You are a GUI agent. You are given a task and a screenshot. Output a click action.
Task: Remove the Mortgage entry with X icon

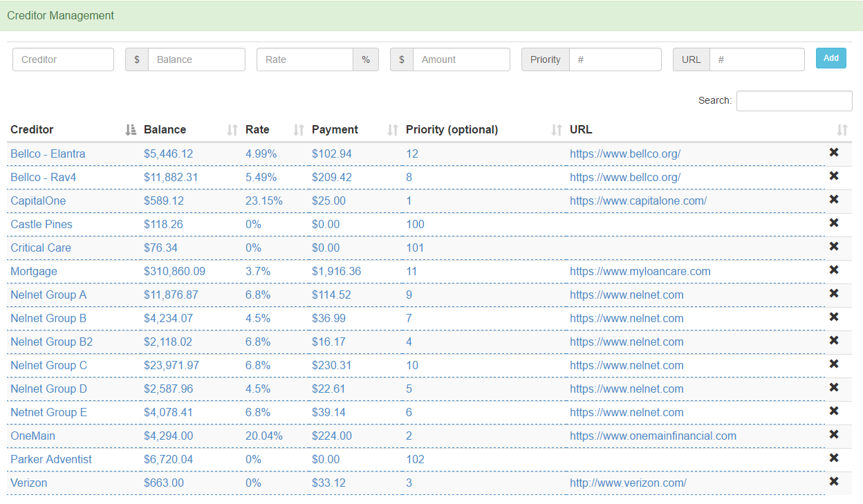[833, 270]
